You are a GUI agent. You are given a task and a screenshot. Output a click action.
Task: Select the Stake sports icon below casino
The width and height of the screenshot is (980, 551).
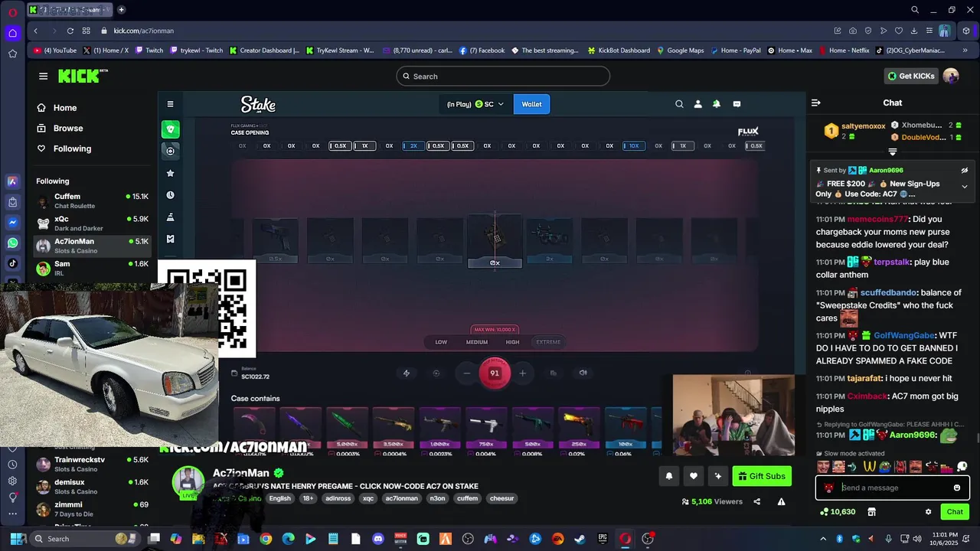pyautogui.click(x=170, y=151)
